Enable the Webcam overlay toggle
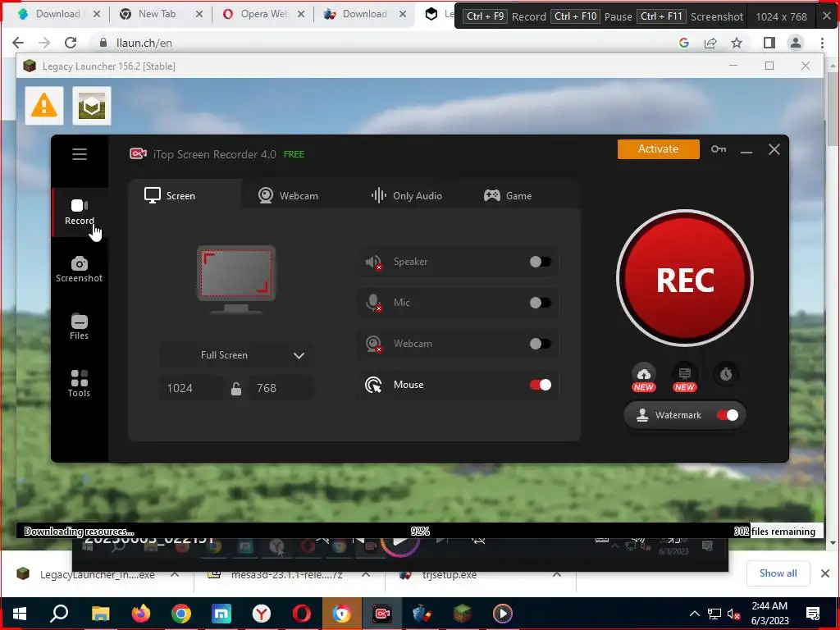 tap(540, 344)
